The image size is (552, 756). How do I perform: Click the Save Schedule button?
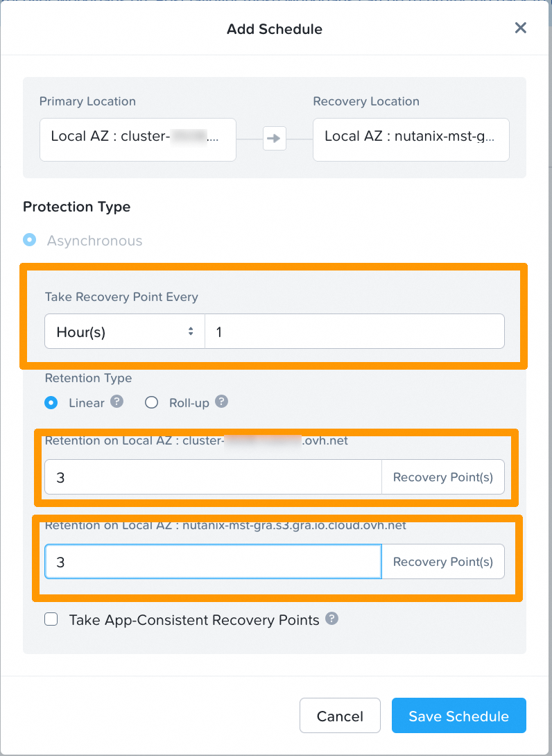click(x=458, y=716)
